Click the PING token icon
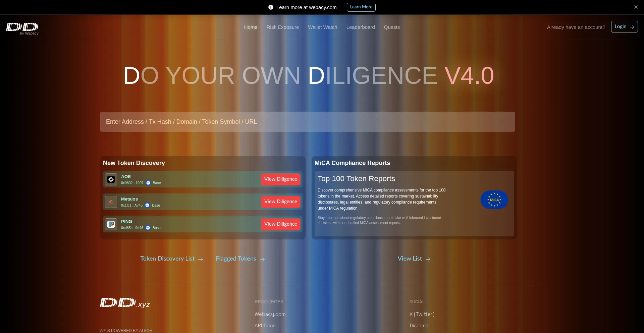This screenshot has width=644, height=333. click(x=111, y=224)
